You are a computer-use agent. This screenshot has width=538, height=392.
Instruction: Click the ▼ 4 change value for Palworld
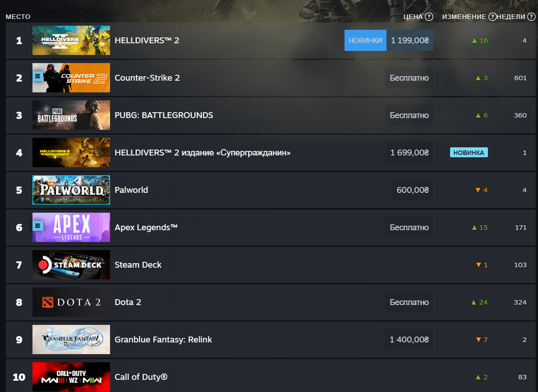[481, 190]
